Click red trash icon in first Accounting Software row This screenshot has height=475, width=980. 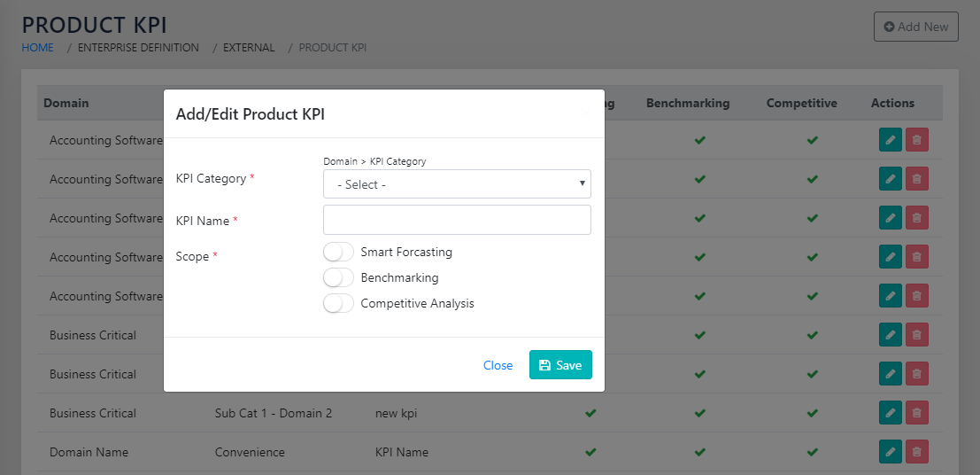917,140
